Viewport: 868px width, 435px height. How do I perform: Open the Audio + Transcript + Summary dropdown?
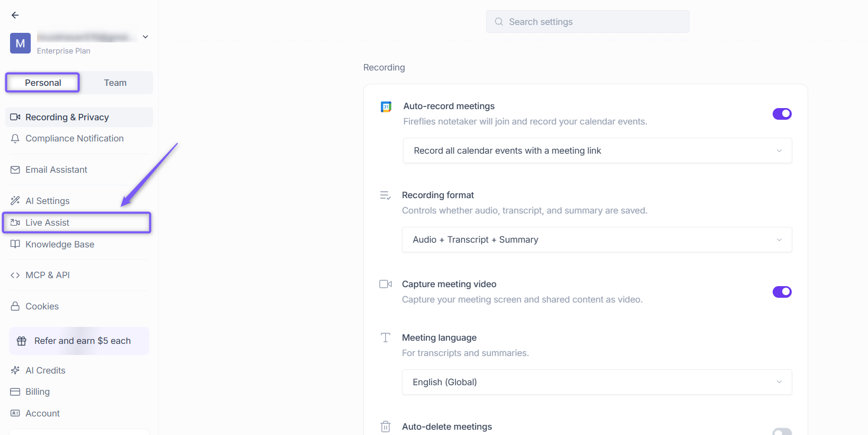click(597, 239)
